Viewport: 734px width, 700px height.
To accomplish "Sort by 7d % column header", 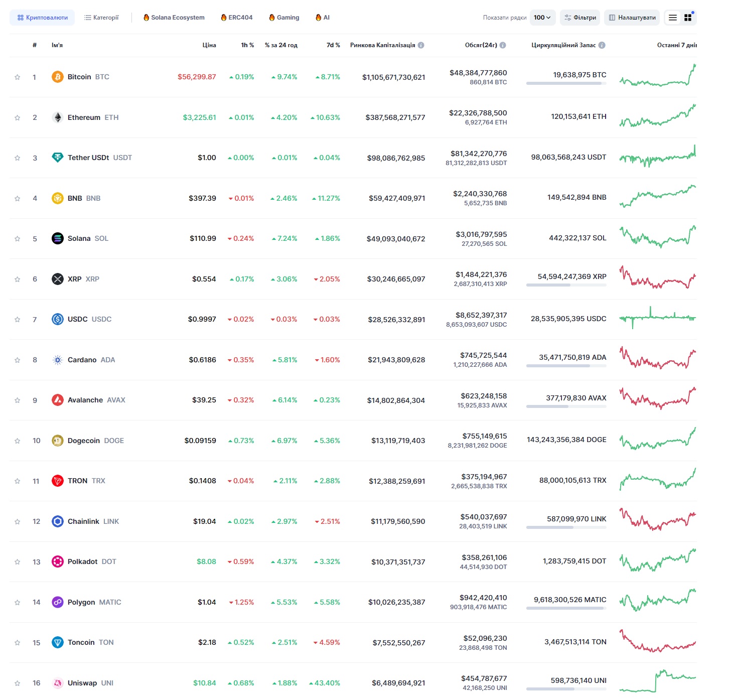I will pyautogui.click(x=333, y=45).
